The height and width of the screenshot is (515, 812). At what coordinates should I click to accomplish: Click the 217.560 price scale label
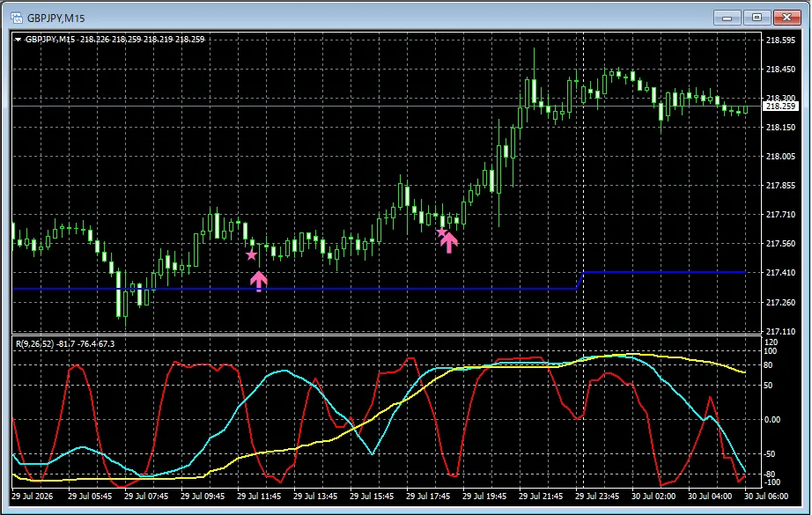pos(780,243)
